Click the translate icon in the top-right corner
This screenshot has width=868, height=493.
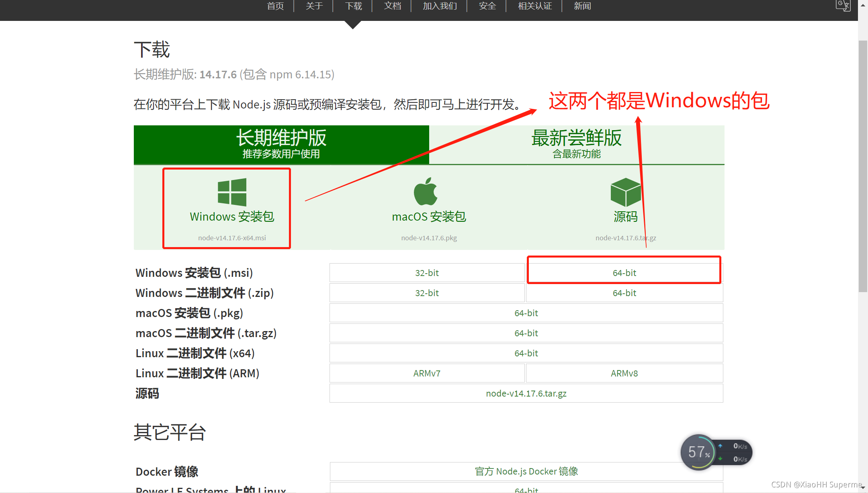pyautogui.click(x=843, y=6)
